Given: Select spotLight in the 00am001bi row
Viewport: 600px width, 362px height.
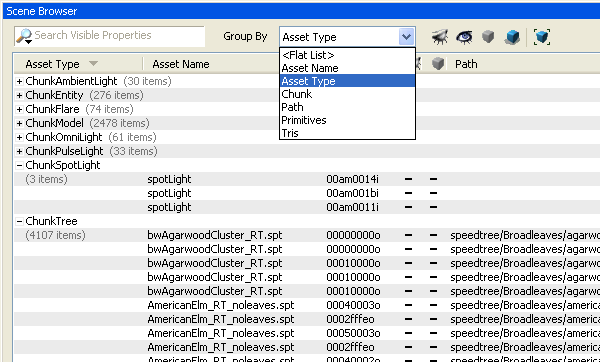Looking at the screenshot, I should click(169, 193).
